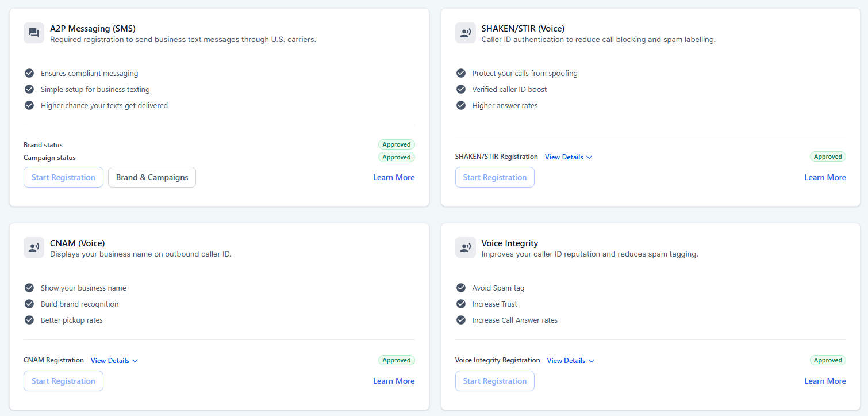Click the SHAKEN/STIR (Voice) heading
868x416 pixels.
point(523,28)
